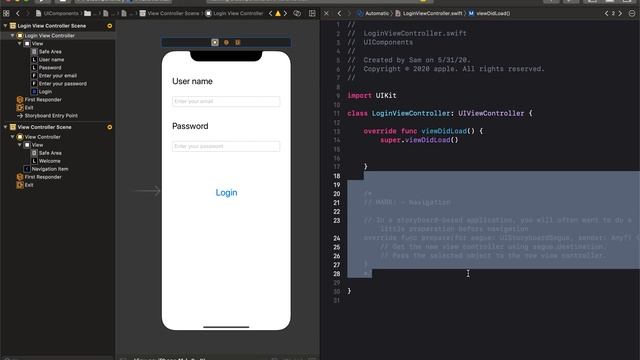Collapse View Controller disclosure triangle
Viewport: 640px width, 360px height.
click(12, 137)
